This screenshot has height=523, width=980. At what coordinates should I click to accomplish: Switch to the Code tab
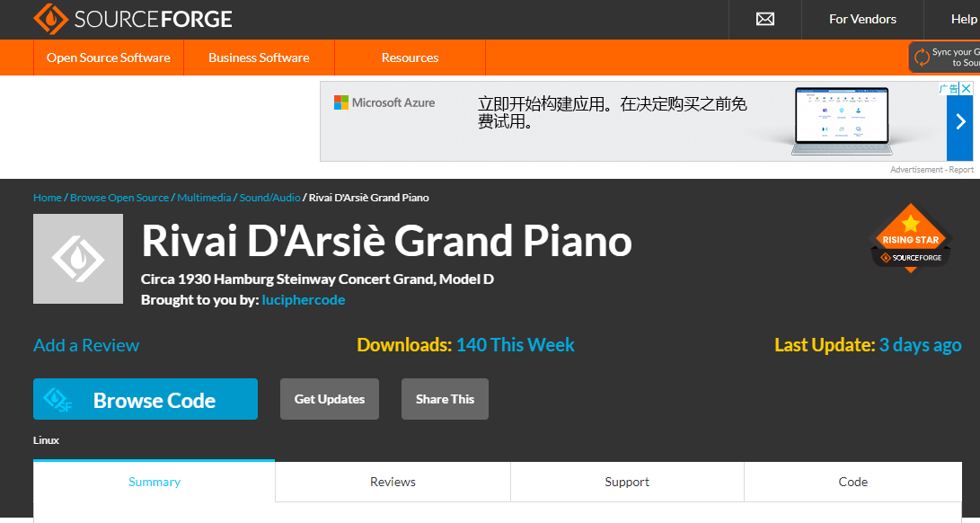click(853, 482)
